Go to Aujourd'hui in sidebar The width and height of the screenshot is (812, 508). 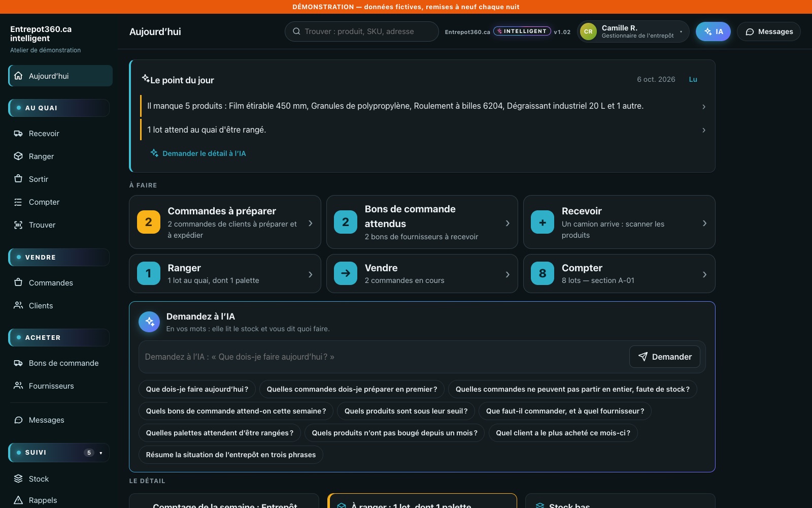click(60, 76)
